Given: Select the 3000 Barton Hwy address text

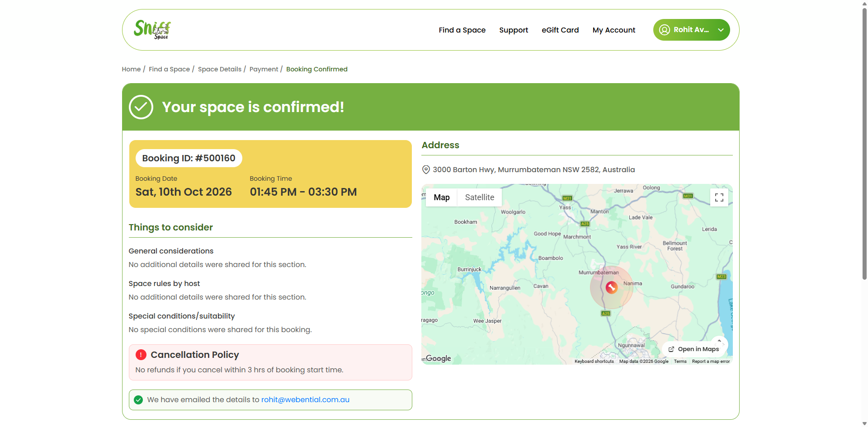Looking at the screenshot, I should pyautogui.click(x=534, y=170).
